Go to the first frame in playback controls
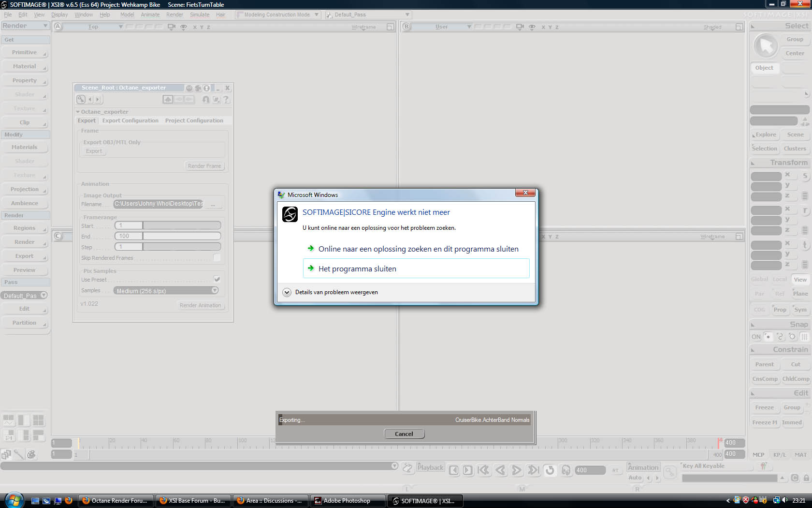 pos(483,470)
